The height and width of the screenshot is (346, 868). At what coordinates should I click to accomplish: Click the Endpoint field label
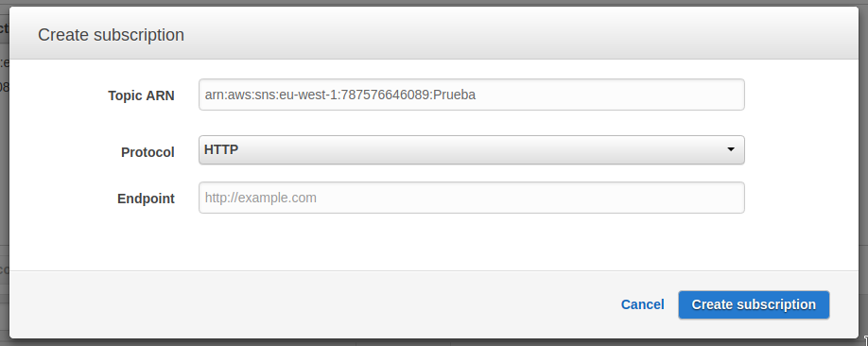pyautogui.click(x=146, y=199)
